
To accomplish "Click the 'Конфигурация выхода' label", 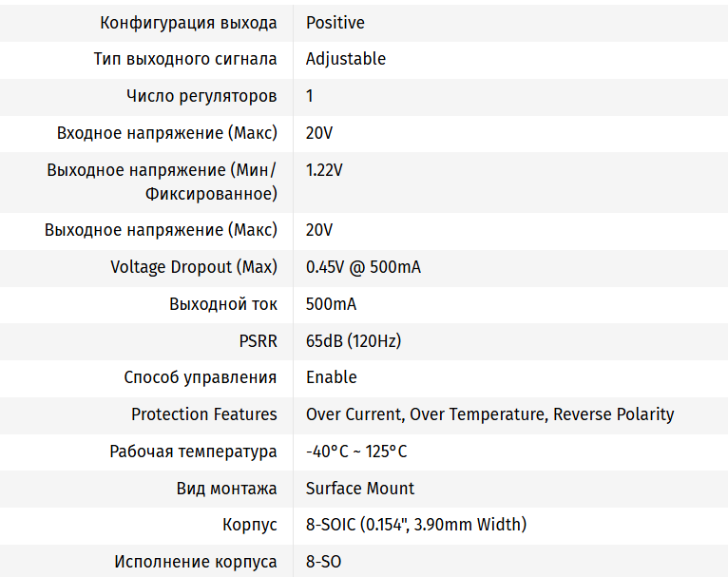I will point(188,23).
